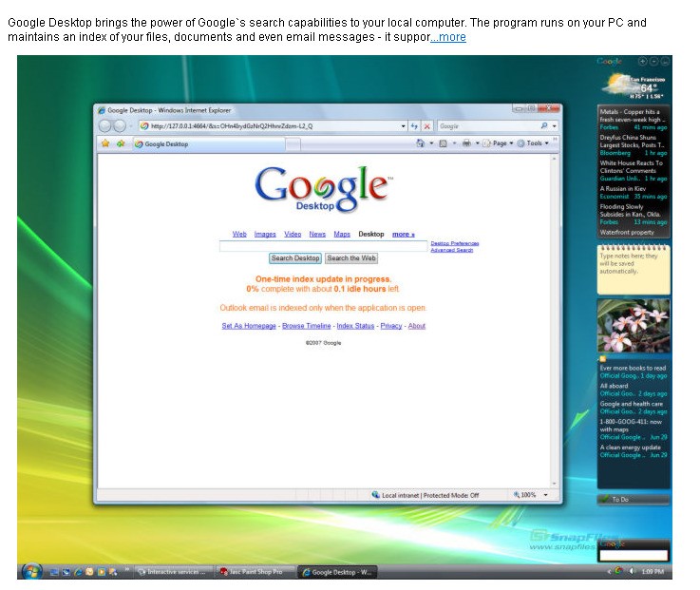Click the Web search link
The height and width of the screenshot is (590, 700).
click(x=239, y=234)
